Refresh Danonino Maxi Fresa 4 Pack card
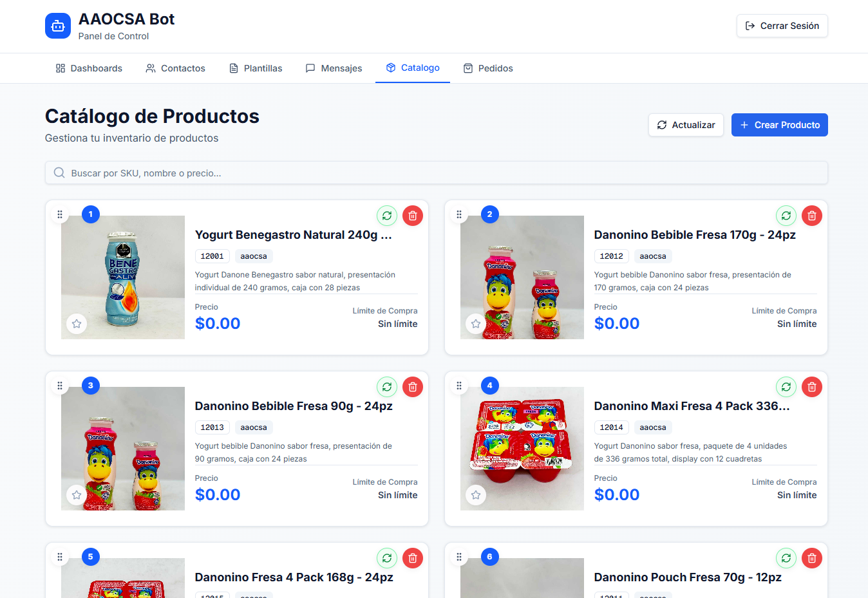 point(786,387)
